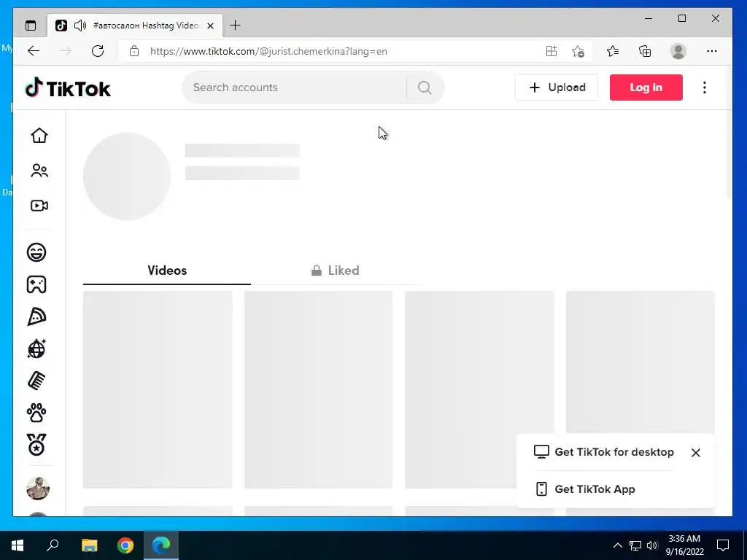The height and width of the screenshot is (560, 747).
Task: Show hidden system tray icons
Action: pos(617,545)
